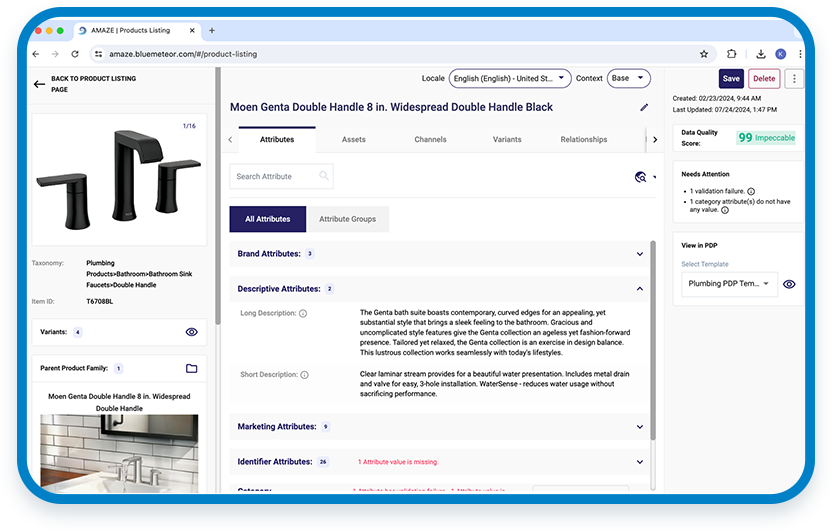Reload the page
This screenshot has height=531, width=832.
(x=75, y=54)
